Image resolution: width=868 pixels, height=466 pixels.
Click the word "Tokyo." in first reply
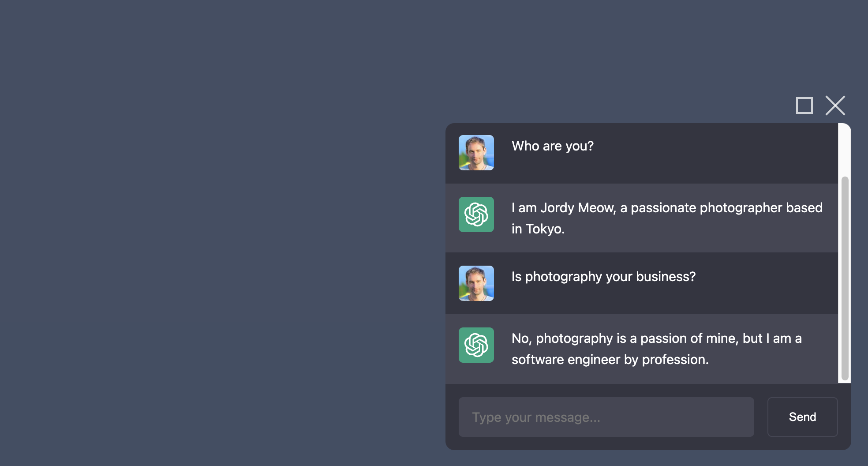click(545, 229)
